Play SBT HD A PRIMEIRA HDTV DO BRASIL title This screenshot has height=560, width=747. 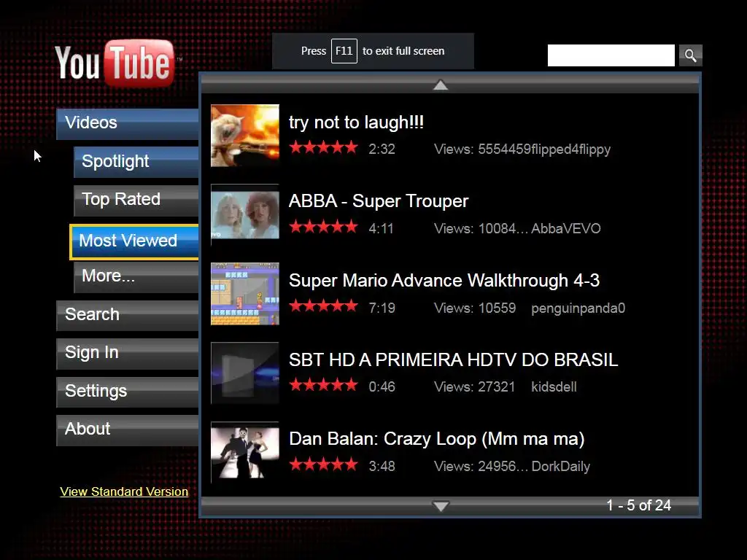(453, 360)
